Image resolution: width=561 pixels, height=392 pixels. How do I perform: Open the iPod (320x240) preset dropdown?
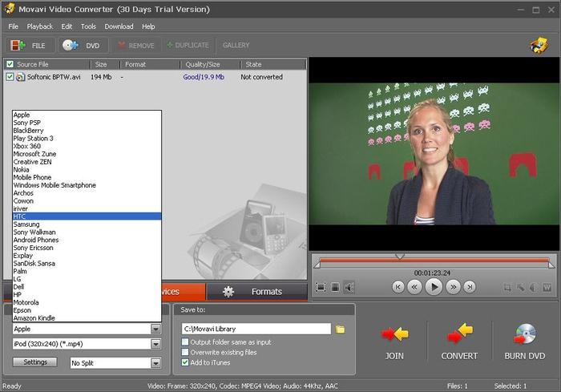[x=155, y=344]
